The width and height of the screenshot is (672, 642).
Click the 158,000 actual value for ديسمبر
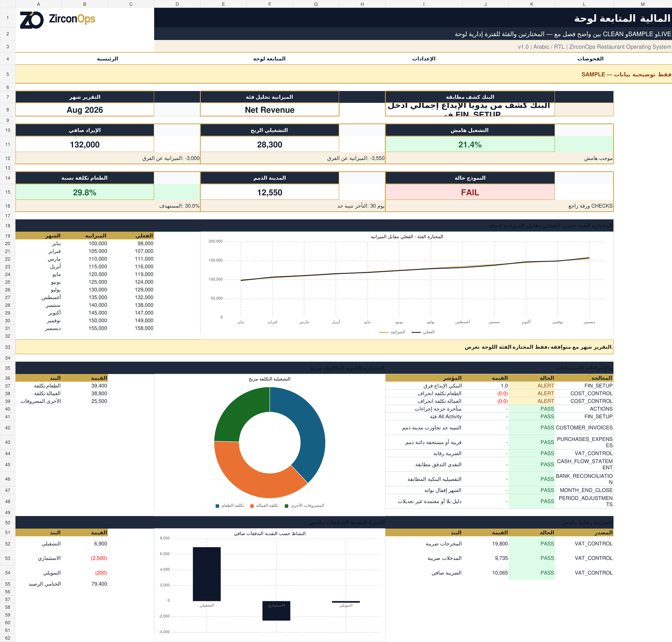144,328
